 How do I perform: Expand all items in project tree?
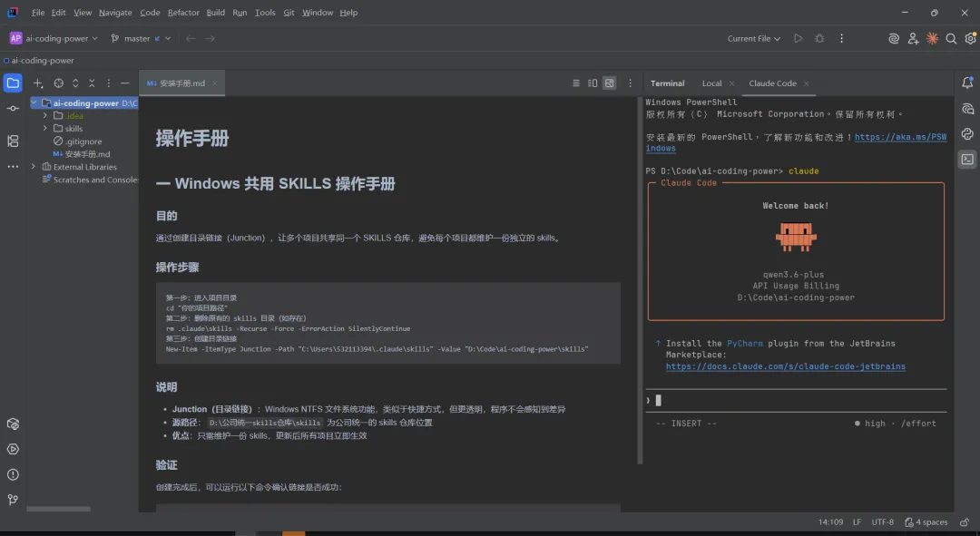point(75,83)
